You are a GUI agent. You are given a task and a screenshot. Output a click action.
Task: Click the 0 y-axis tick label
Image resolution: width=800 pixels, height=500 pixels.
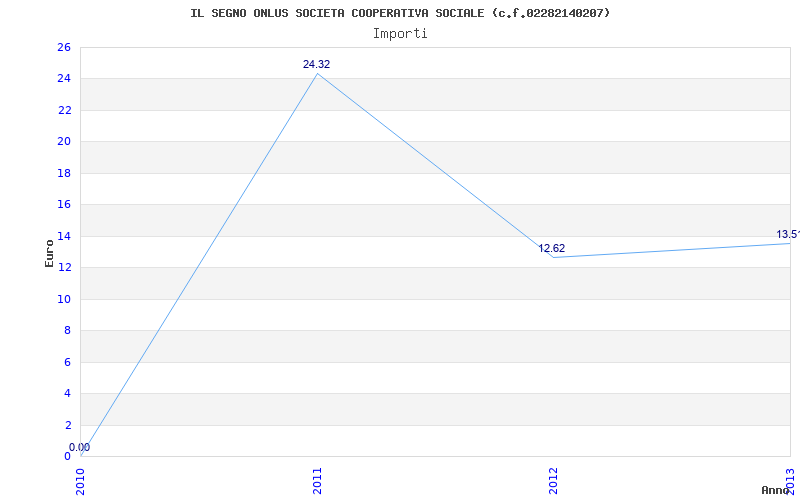[x=68, y=457]
